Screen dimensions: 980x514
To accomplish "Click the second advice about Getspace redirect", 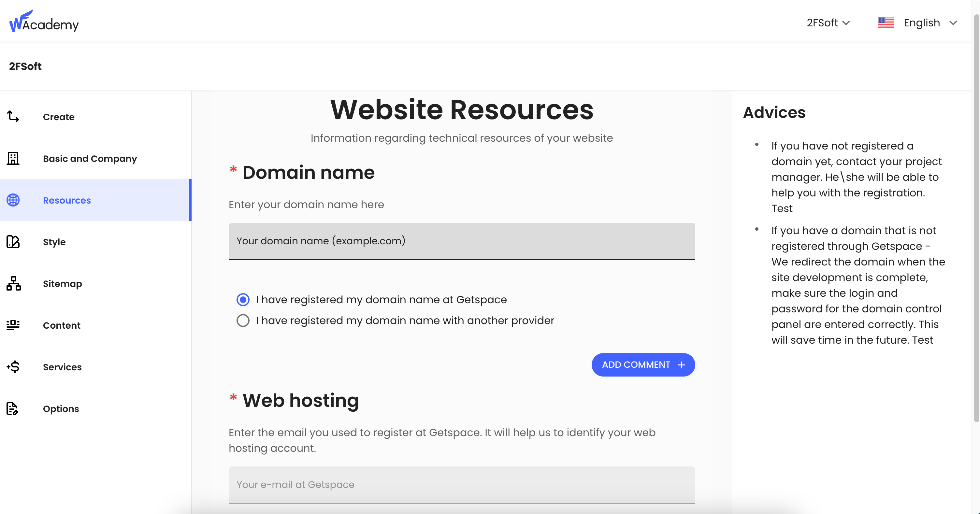I will (858, 285).
